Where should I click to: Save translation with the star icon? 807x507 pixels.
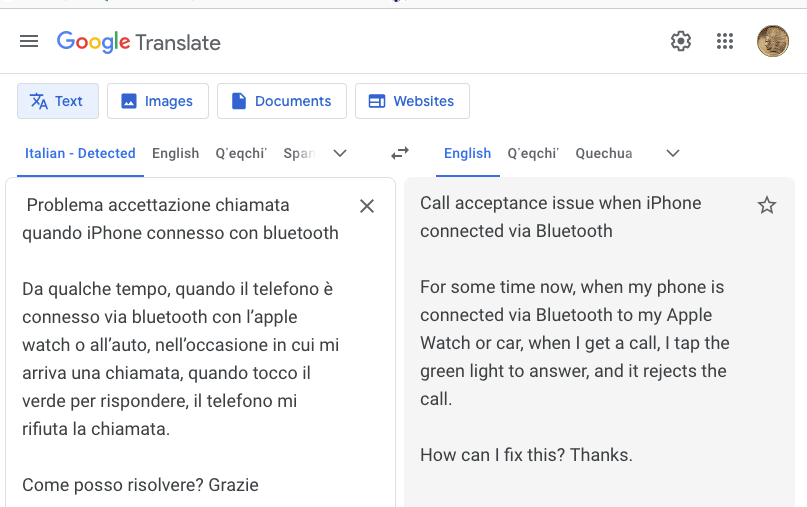(767, 205)
